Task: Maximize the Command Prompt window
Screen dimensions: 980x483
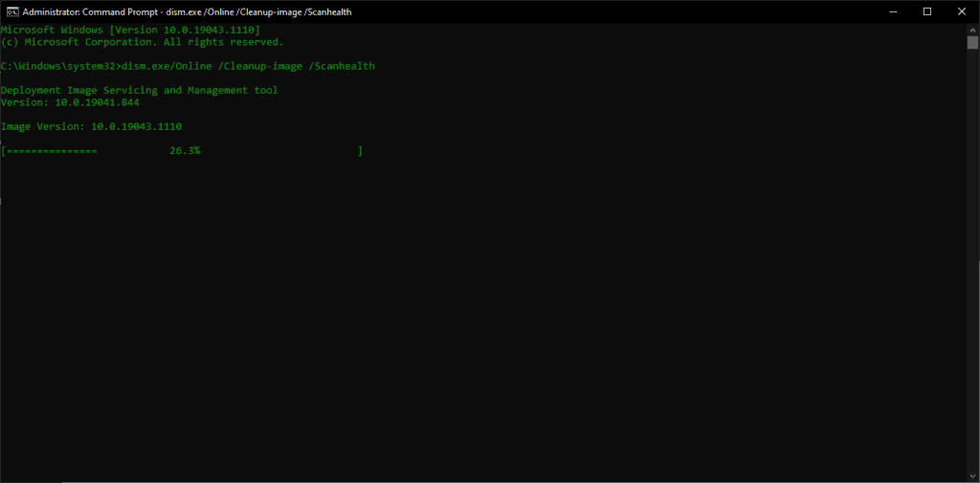Action: 927,11
